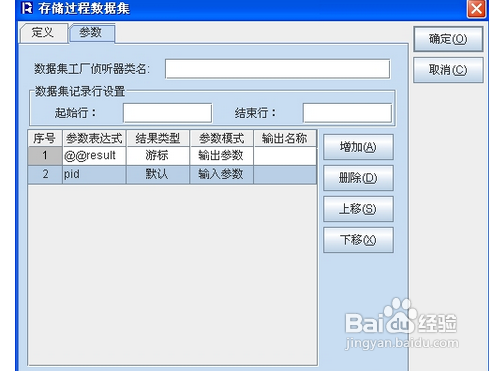Move row down with 下移(X)
The width and height of the screenshot is (489, 371).
point(358,240)
